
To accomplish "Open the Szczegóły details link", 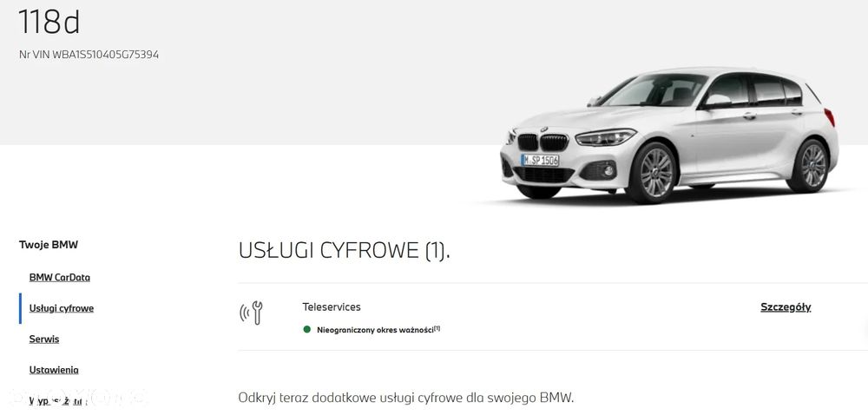I will [x=786, y=307].
